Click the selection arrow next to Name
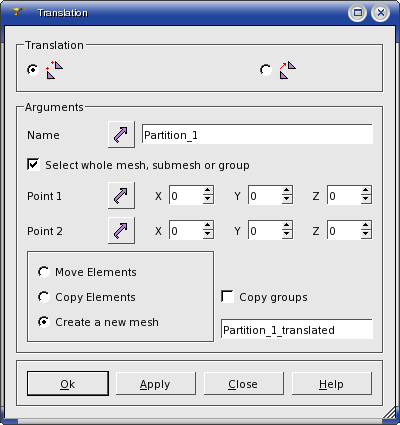Viewport: 400px width, 425px height. pos(121,134)
